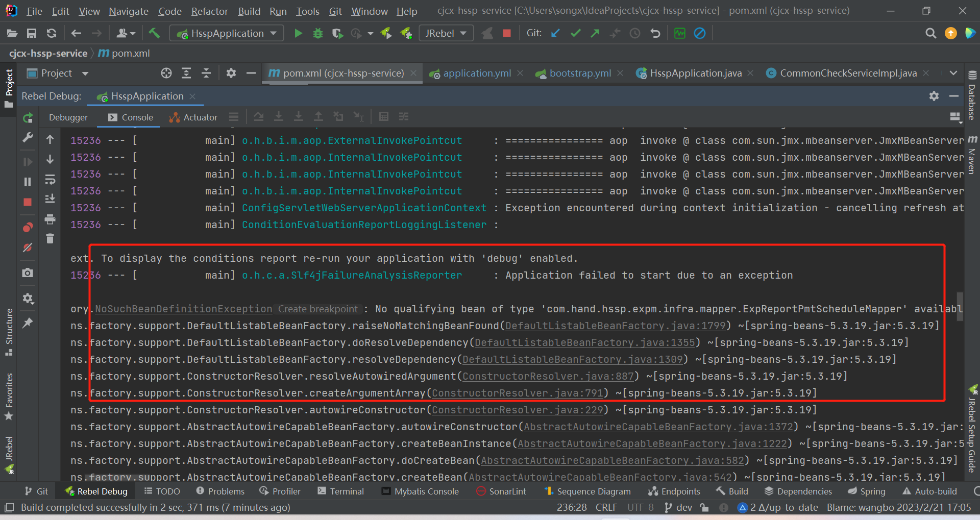980x520 pixels.
Task: Open the Problems tool window
Action: (220, 491)
